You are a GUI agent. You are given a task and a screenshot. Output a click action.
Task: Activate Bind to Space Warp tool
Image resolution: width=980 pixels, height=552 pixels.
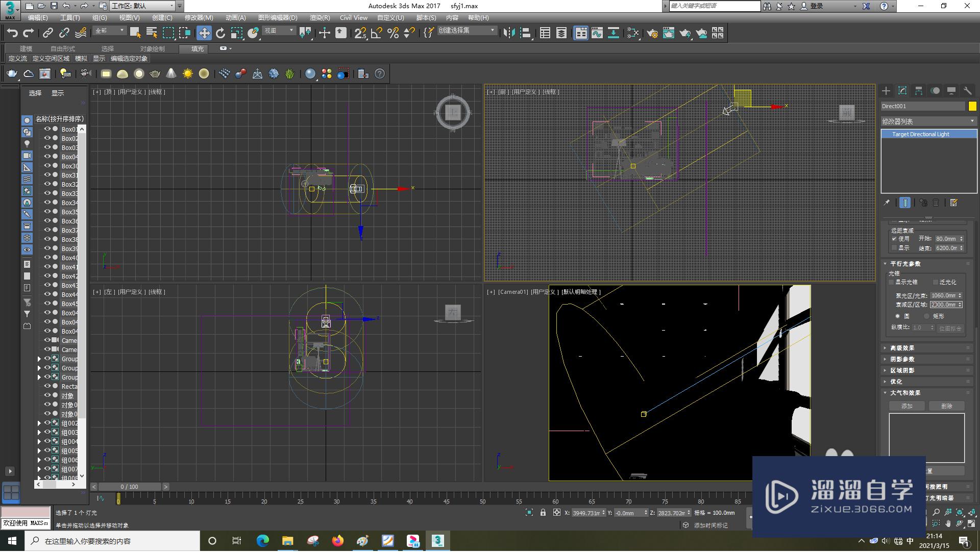click(81, 33)
